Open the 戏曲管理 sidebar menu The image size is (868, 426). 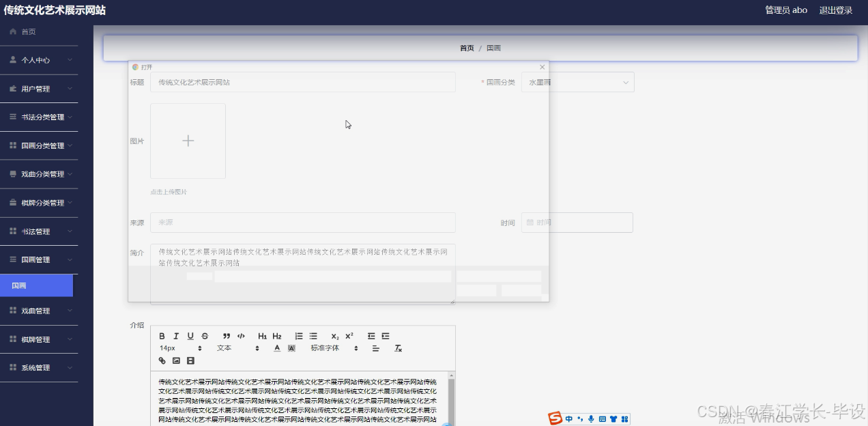[39, 311]
